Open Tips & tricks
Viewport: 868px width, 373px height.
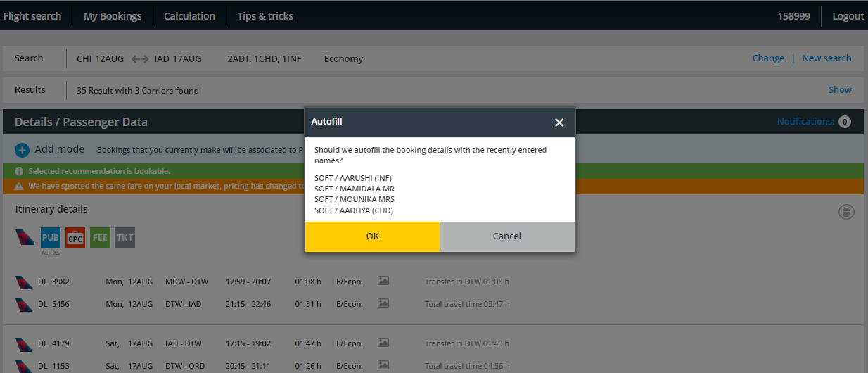coord(265,16)
